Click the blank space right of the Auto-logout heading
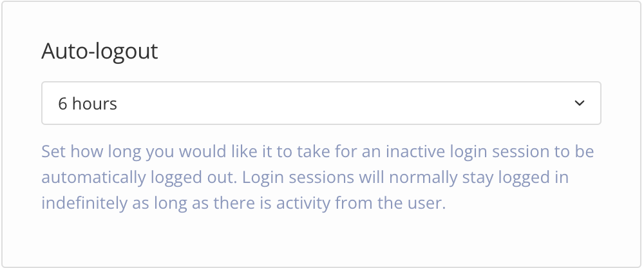Image resolution: width=644 pixels, height=268 pixels. tap(386, 52)
